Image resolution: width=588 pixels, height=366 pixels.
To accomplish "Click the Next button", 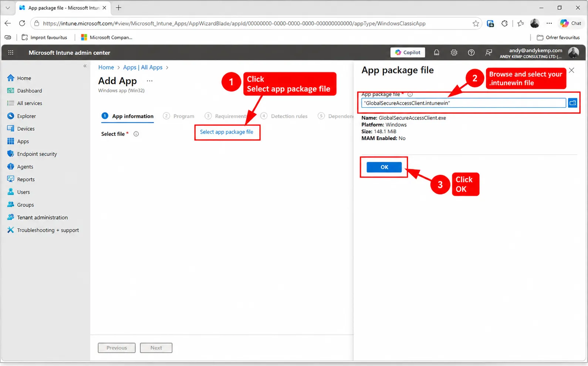I will point(156,348).
